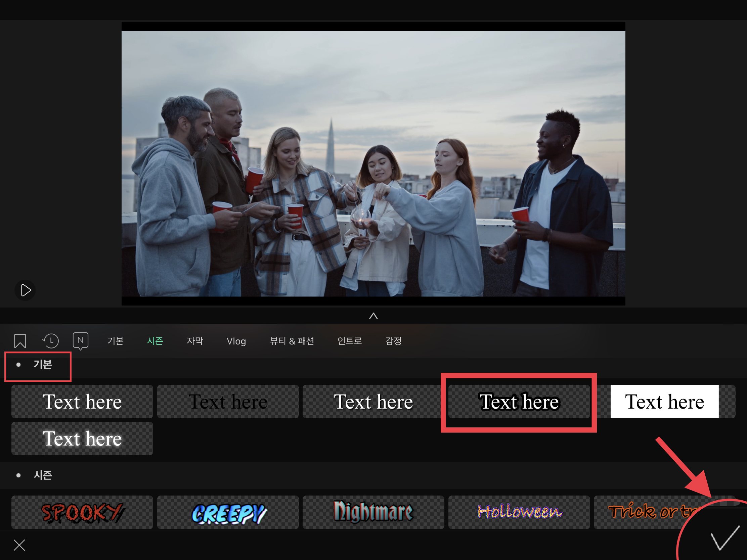Select the outlined black-stroke Text here style
The width and height of the screenshot is (747, 560).
point(519,402)
